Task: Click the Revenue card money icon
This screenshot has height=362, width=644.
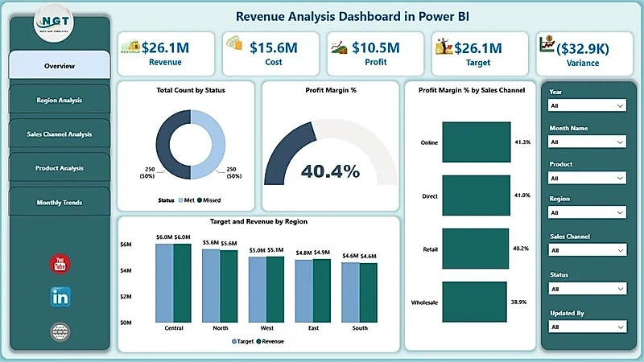Action: [x=130, y=47]
